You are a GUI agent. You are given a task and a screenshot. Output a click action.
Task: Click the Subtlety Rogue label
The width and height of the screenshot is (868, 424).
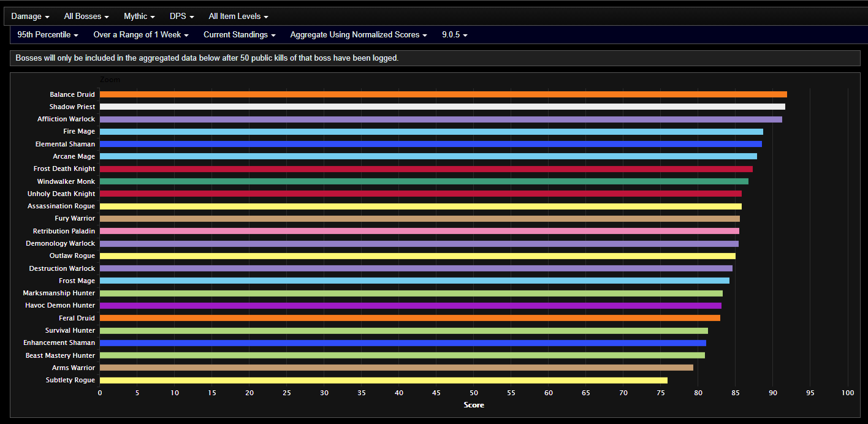(70, 380)
